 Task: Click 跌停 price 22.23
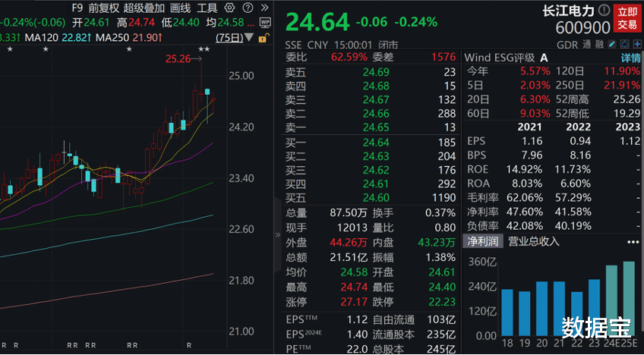(x=442, y=303)
